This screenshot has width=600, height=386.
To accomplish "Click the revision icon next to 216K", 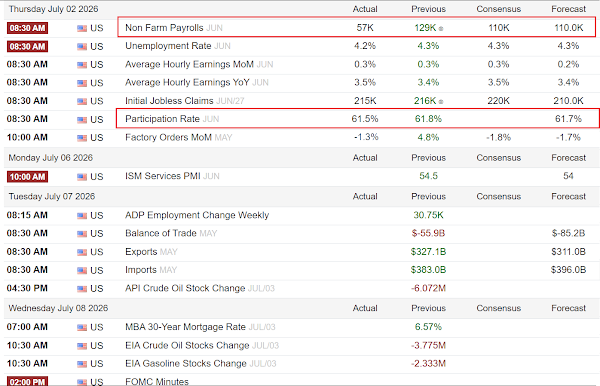I will click(x=441, y=102).
